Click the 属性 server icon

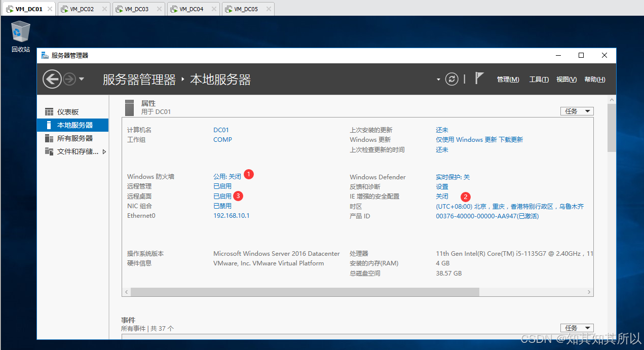(x=130, y=107)
